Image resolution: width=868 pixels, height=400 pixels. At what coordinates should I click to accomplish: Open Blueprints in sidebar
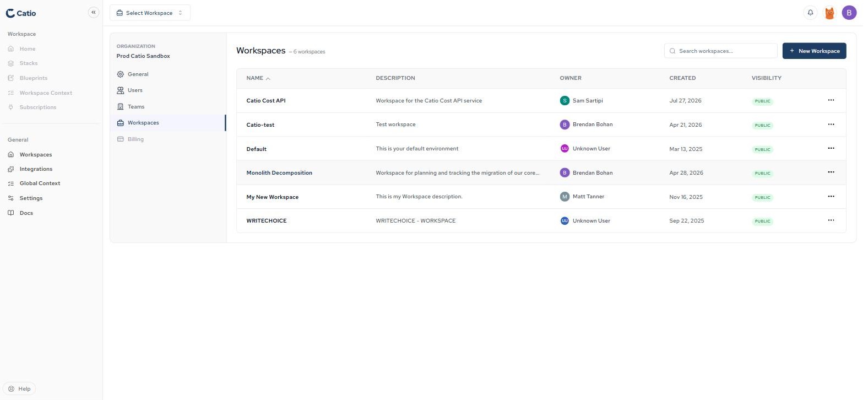34,78
